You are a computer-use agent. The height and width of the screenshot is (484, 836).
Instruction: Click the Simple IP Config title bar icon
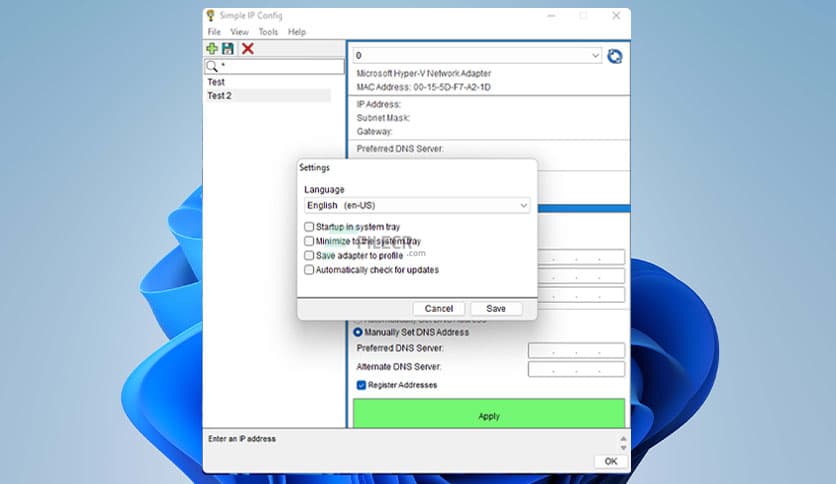tap(211, 15)
